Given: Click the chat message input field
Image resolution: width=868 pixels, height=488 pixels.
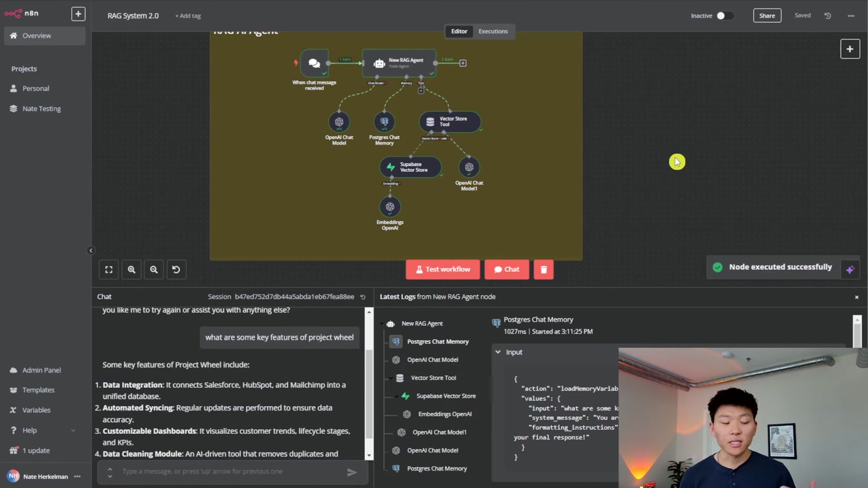Looking at the screenshot, I should tap(231, 471).
